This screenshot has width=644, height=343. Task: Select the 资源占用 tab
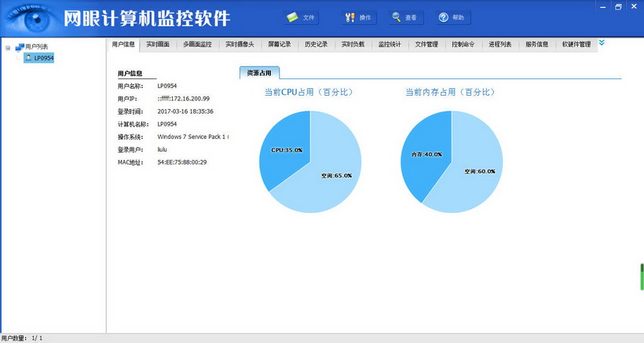pyautogui.click(x=259, y=73)
